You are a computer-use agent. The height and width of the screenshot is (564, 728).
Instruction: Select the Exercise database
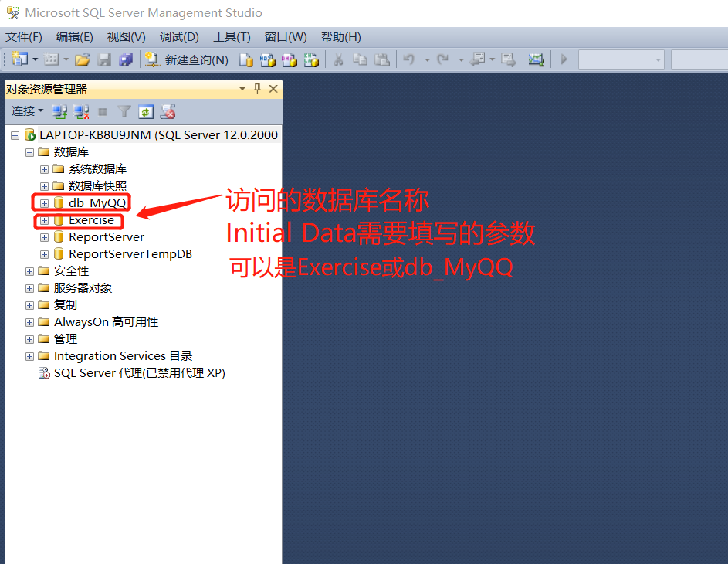pos(91,220)
